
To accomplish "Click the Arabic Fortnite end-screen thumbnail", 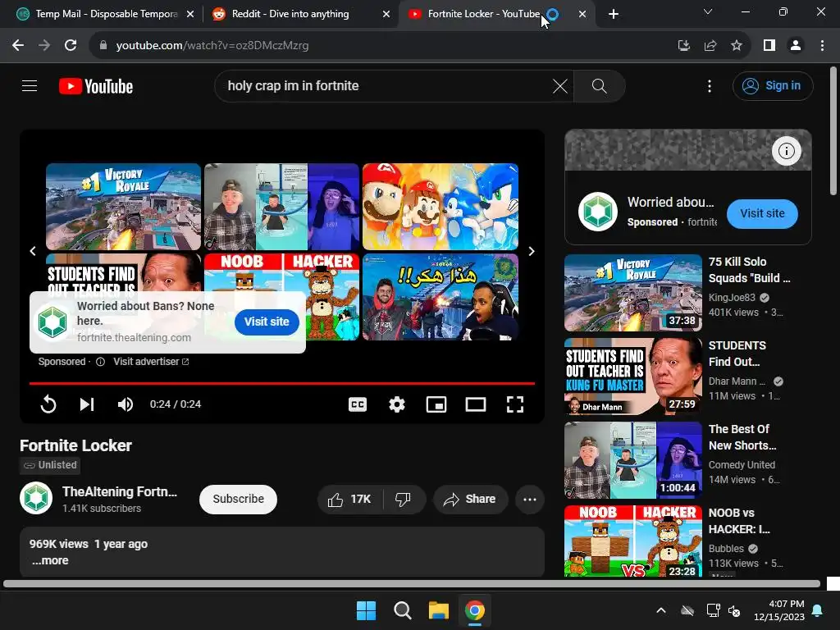I will [441, 297].
